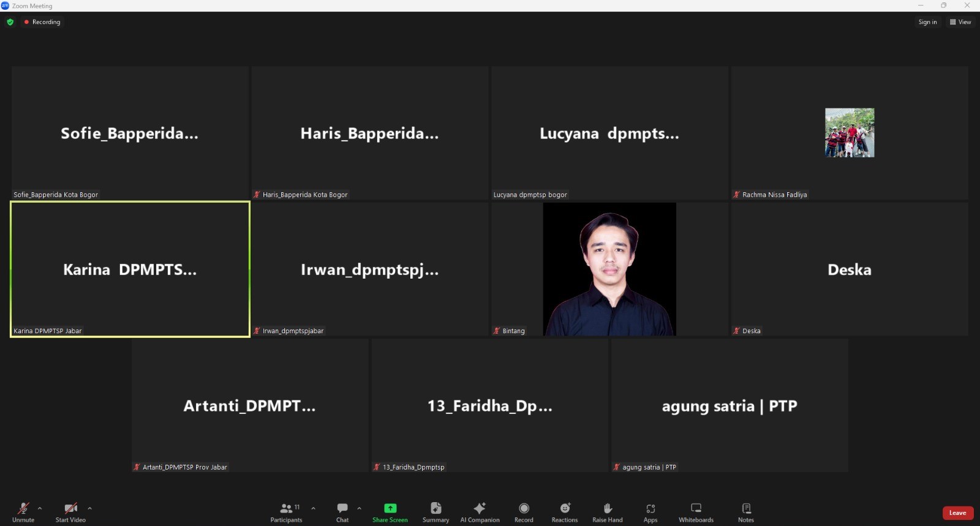Open the Apps panel
Screen dimensions: 980x526
click(650, 512)
